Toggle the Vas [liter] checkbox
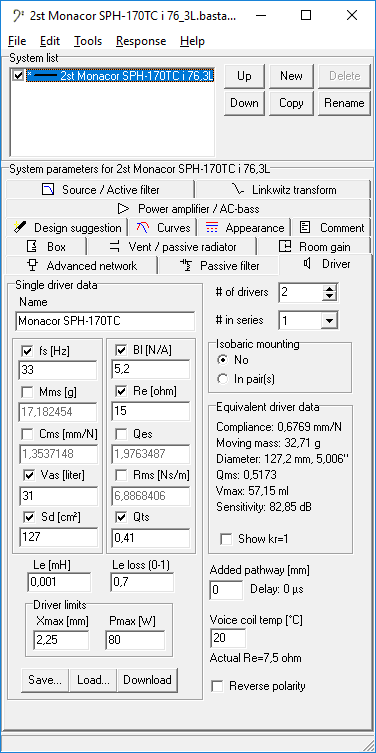The width and height of the screenshot is (376, 753). [x=29, y=475]
